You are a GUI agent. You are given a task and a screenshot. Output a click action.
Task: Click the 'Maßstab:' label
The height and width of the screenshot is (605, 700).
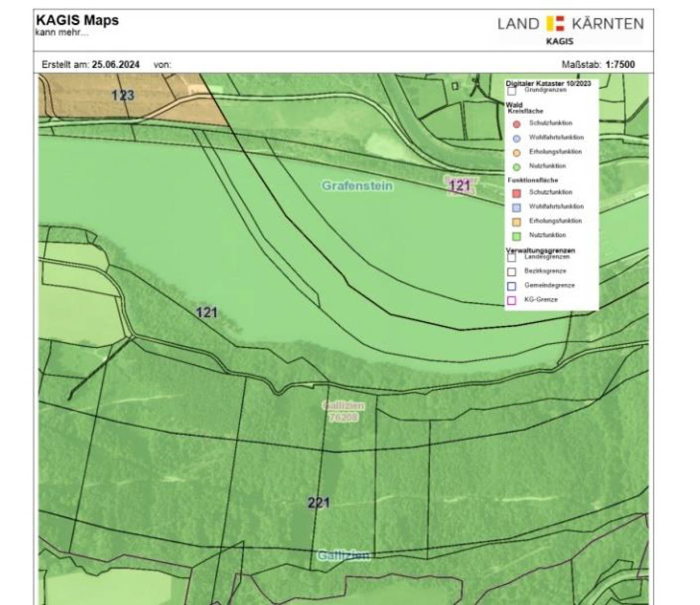tap(581, 65)
